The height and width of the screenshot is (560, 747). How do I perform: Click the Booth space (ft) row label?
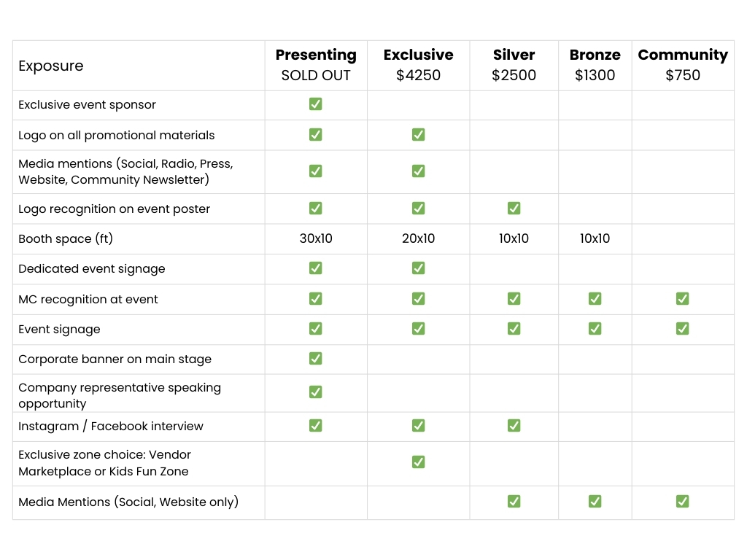[66, 238]
